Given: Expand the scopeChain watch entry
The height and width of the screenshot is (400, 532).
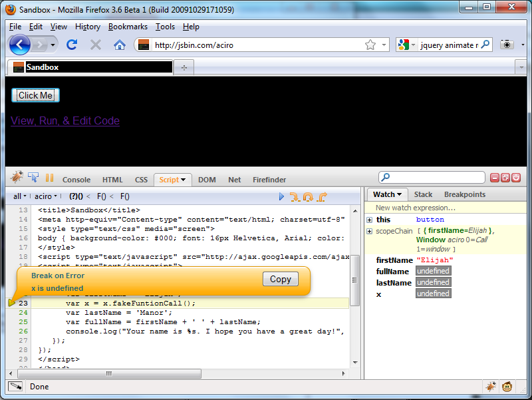Looking at the screenshot, I should [370, 231].
